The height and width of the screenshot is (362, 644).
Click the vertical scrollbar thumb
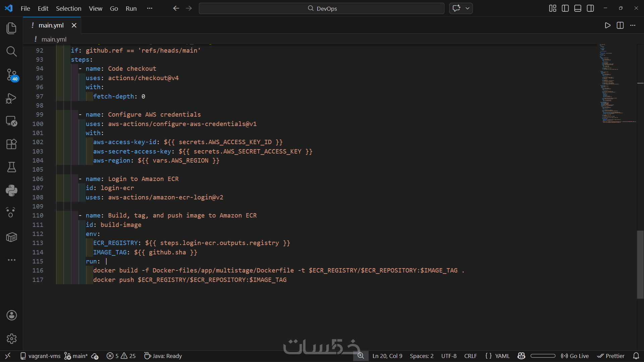pyautogui.click(x=640, y=264)
